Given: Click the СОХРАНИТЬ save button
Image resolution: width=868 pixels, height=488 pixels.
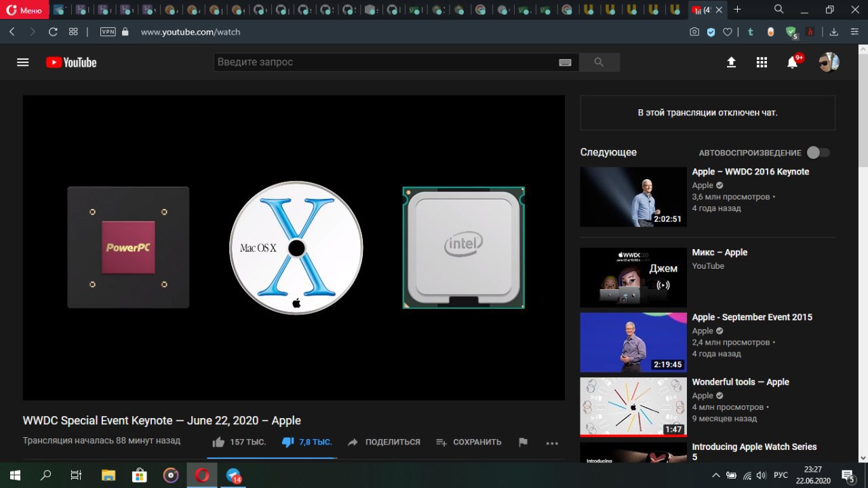Looking at the screenshot, I should 469,442.
